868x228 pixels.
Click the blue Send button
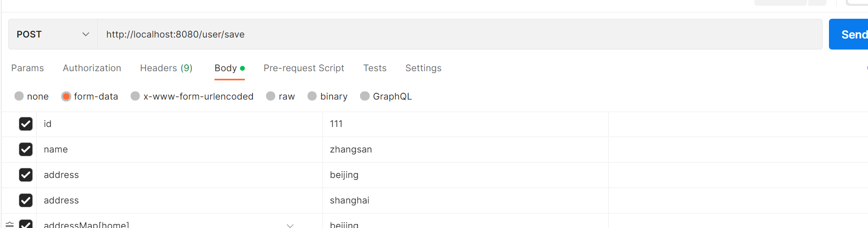click(x=851, y=34)
